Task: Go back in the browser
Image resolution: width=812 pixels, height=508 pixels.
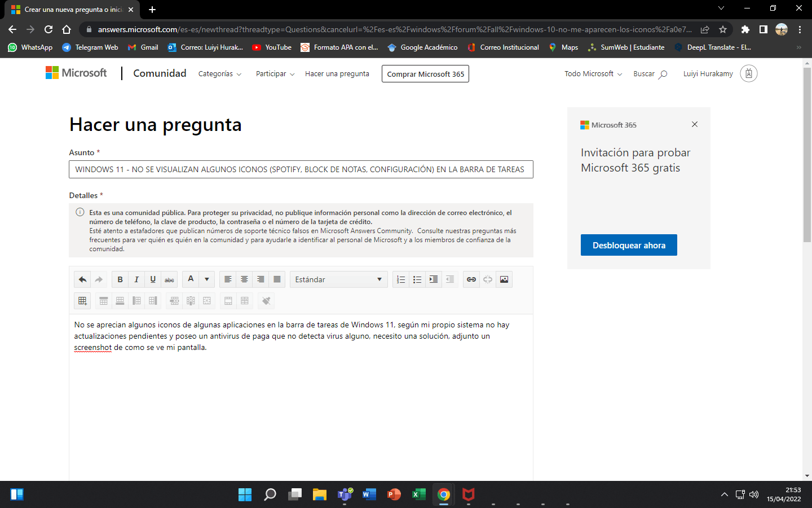Action: click(x=12, y=29)
